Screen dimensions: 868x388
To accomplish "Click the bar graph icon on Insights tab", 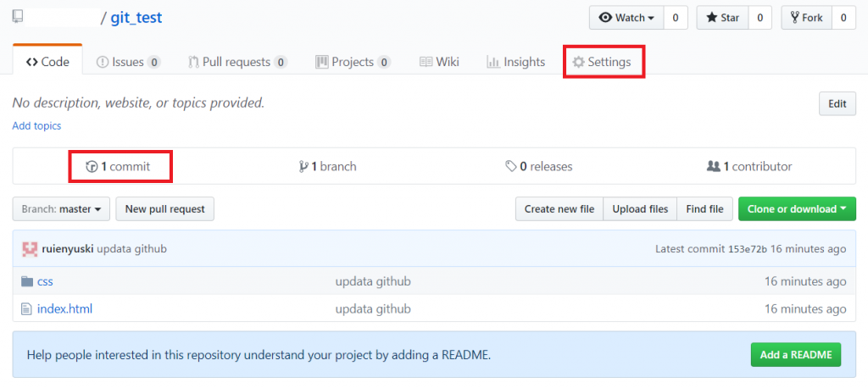I will (x=493, y=62).
